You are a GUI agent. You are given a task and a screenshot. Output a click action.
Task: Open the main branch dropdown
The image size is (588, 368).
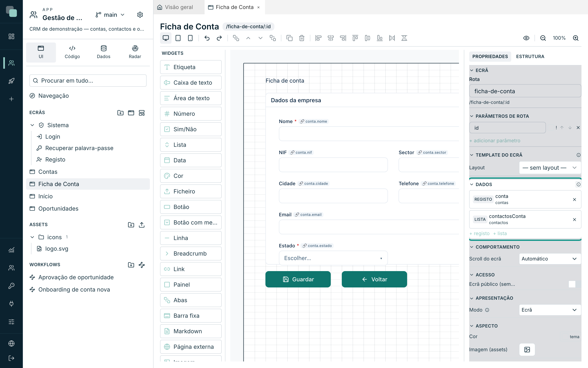[x=110, y=15]
